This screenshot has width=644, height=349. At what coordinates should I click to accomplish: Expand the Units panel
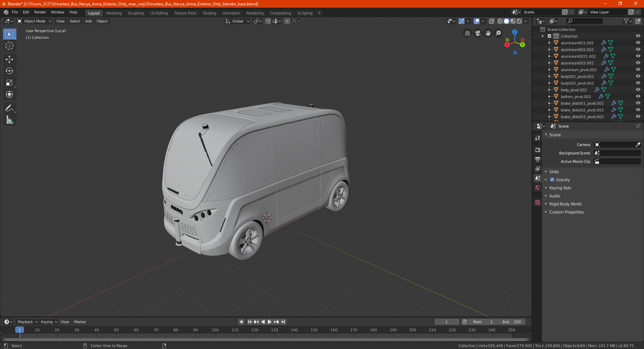[554, 172]
